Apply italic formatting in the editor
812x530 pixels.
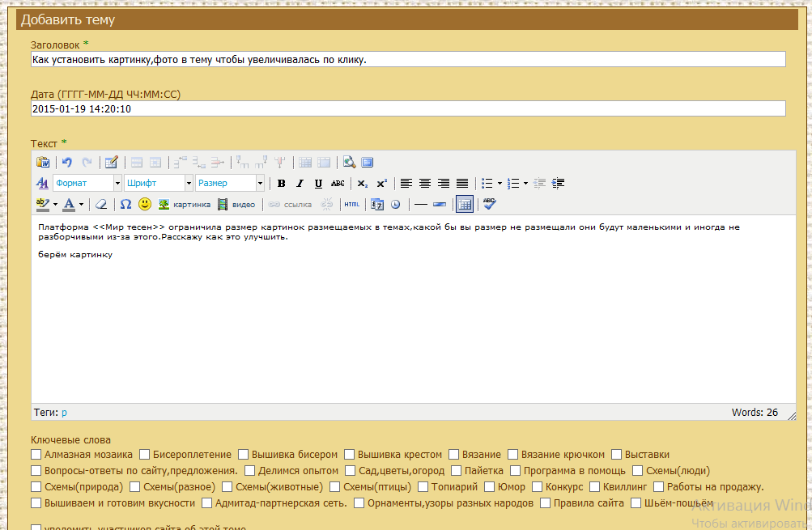(300, 183)
